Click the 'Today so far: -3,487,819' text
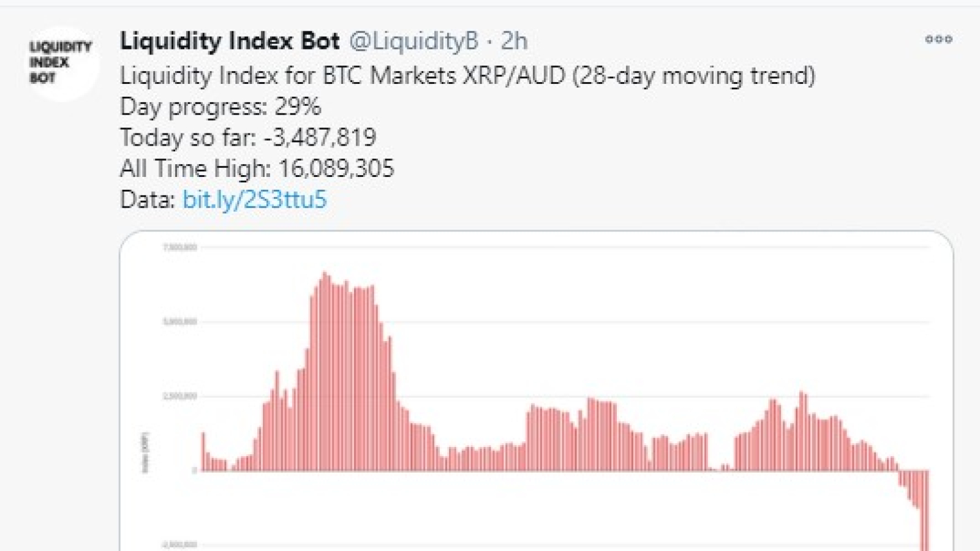Screen dimensions: 980x551 pos(248,137)
